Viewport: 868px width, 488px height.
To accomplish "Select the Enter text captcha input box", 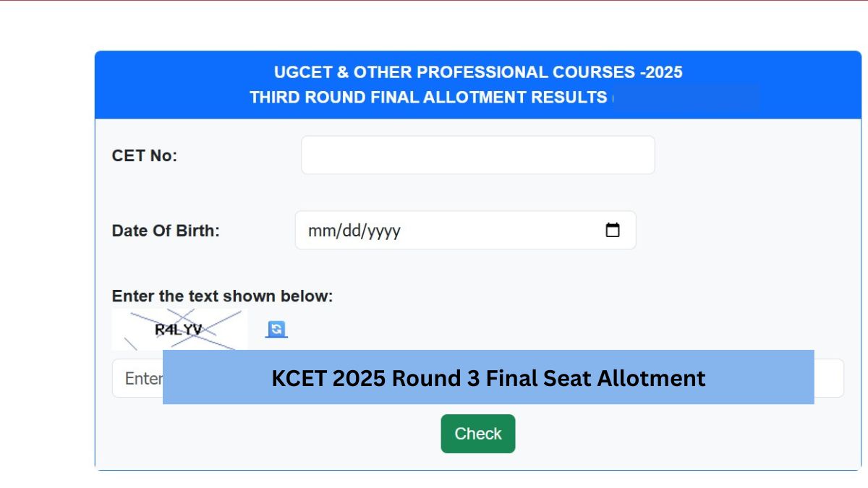I will pos(137,377).
